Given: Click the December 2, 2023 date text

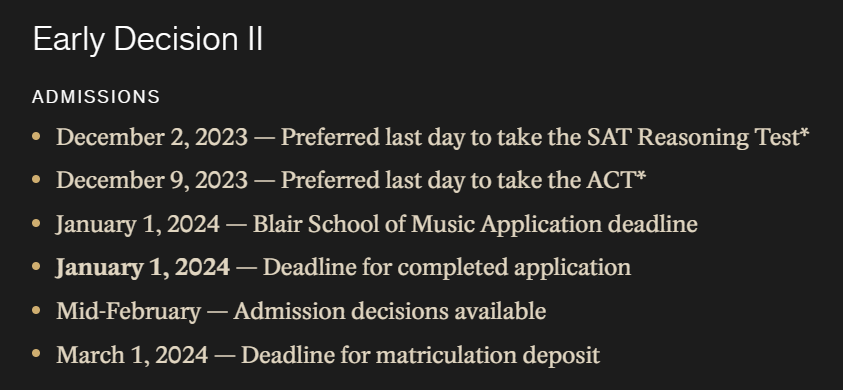Looking at the screenshot, I should click(152, 138).
